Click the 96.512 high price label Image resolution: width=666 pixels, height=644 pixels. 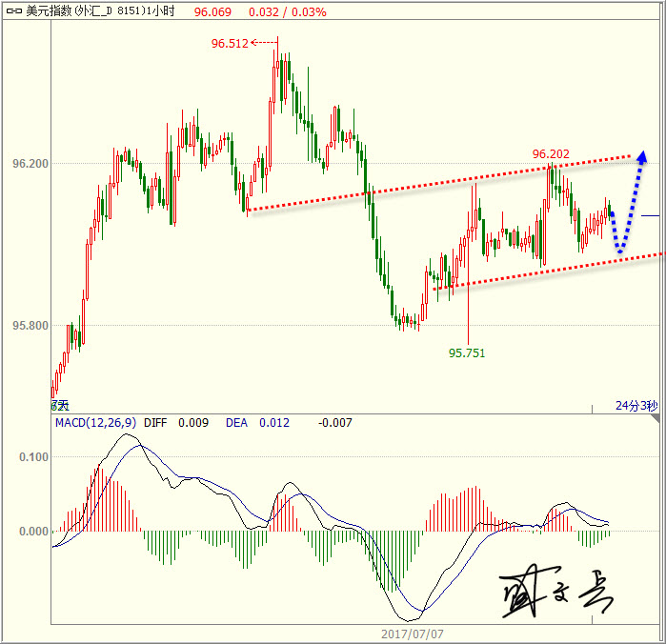pos(229,43)
